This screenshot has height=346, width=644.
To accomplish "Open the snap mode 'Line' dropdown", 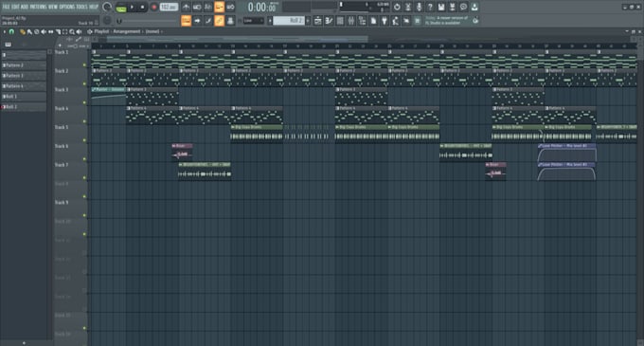I will click(x=253, y=21).
